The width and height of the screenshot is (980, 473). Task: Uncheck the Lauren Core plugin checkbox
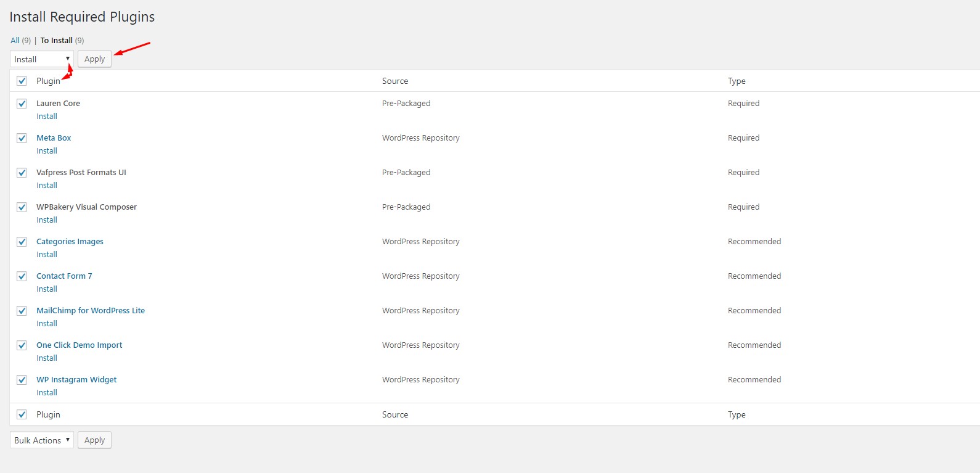pos(22,104)
